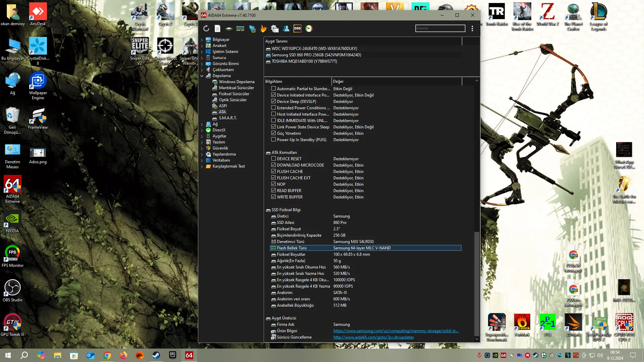This screenshot has height=362, width=644.
Task: Open the OSD panel toolbar icon
Action: (x=298, y=28)
